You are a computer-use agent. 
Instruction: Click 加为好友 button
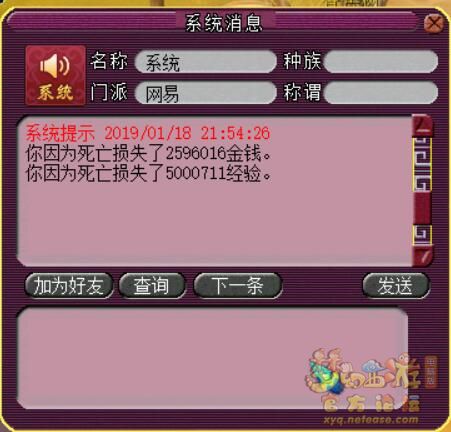[69, 286]
